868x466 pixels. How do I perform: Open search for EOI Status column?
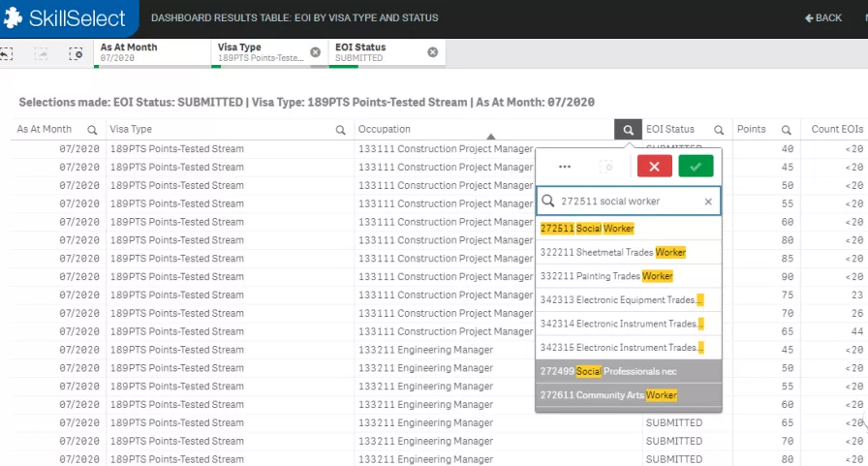click(719, 130)
